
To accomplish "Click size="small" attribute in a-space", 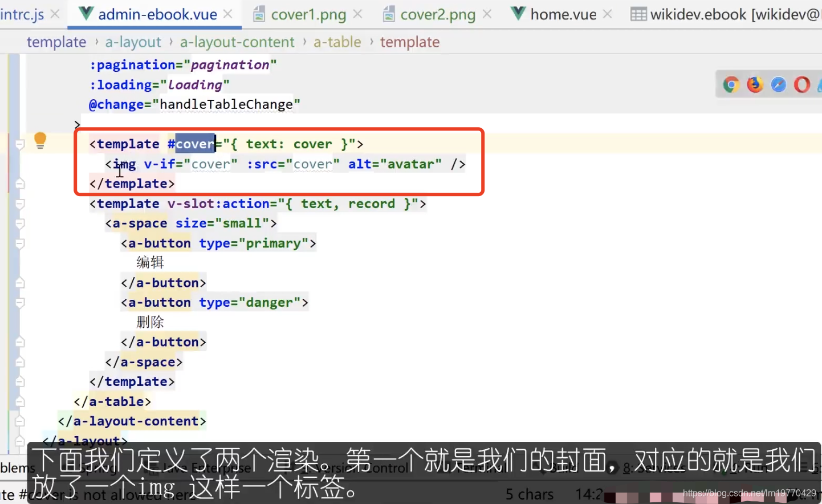I will click(x=222, y=223).
